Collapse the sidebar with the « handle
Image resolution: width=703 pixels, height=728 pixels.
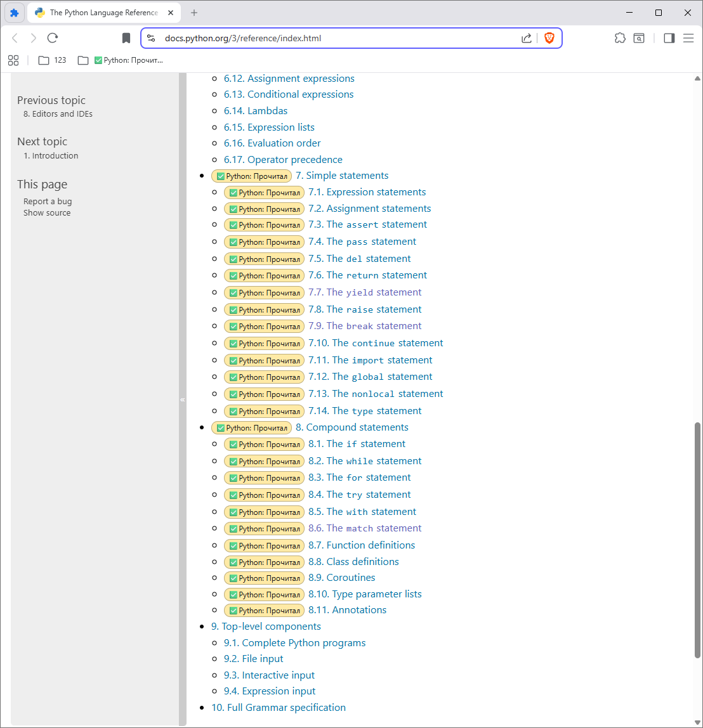click(x=183, y=400)
